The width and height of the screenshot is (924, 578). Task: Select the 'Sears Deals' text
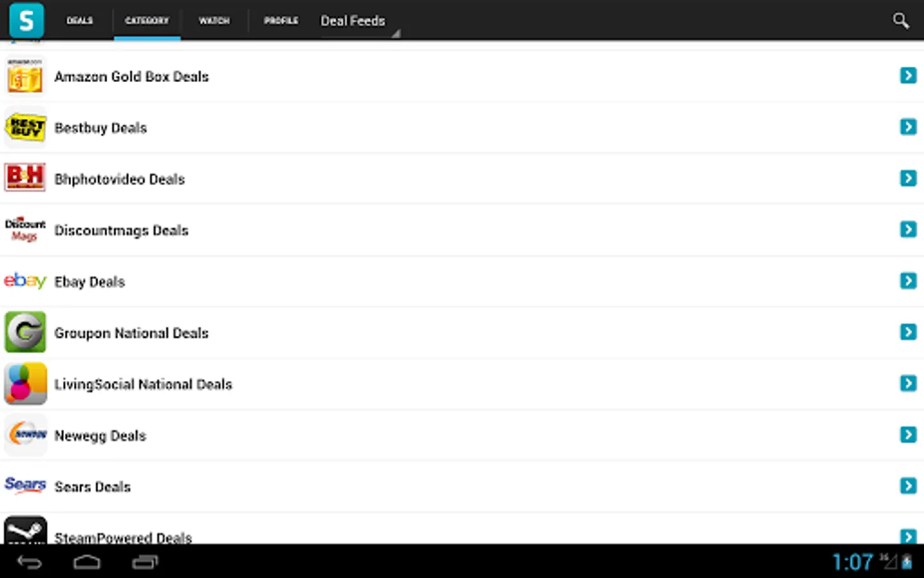pyautogui.click(x=92, y=487)
